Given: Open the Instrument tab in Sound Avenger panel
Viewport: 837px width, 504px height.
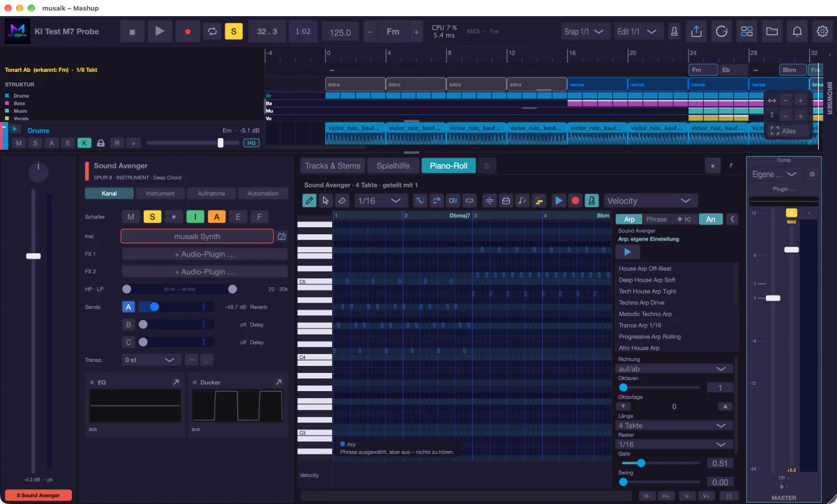Looking at the screenshot, I should coord(160,194).
